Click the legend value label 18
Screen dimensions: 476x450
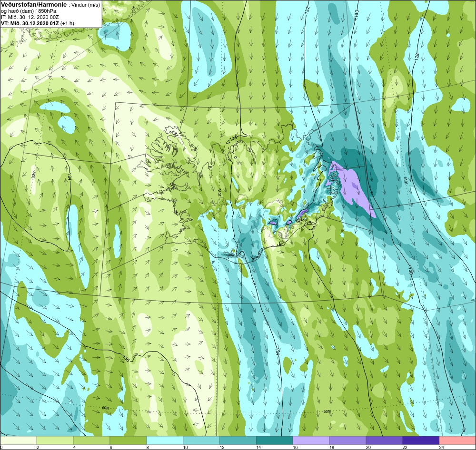tap(332, 447)
